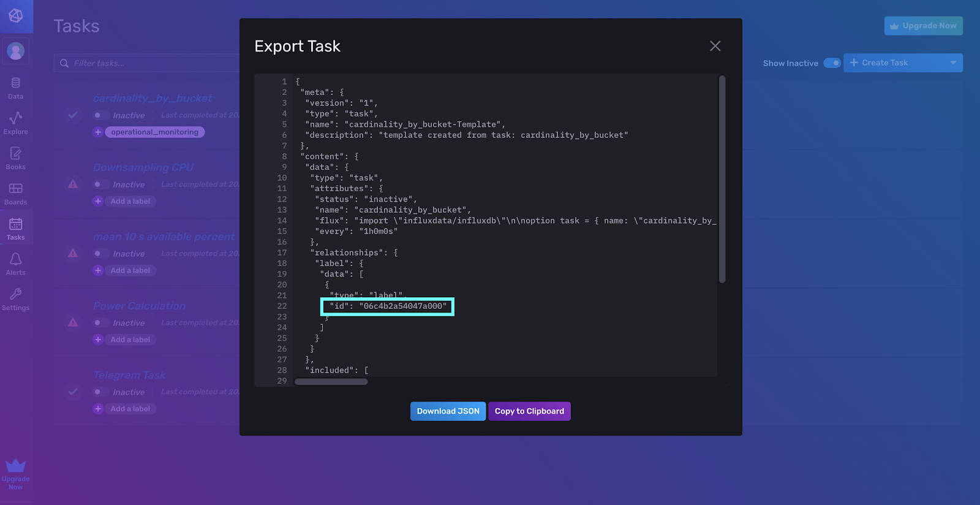980x505 pixels.
Task: Click the InfluxDB logo in the sidebar
Action: pos(16,16)
